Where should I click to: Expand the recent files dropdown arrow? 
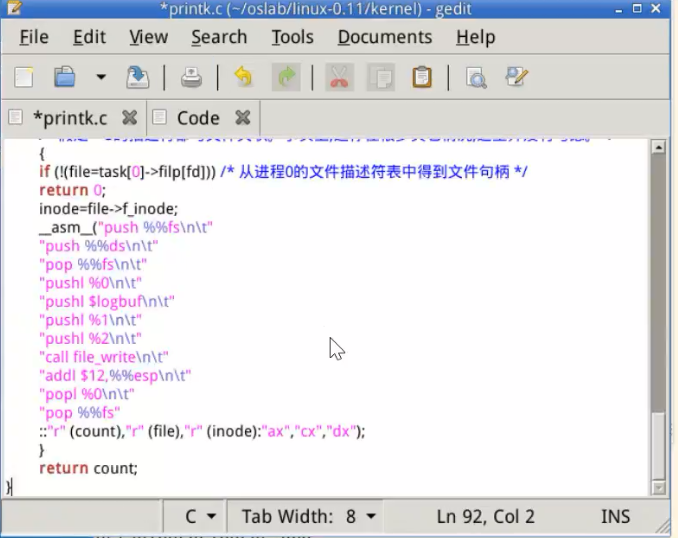[x=100, y=77]
